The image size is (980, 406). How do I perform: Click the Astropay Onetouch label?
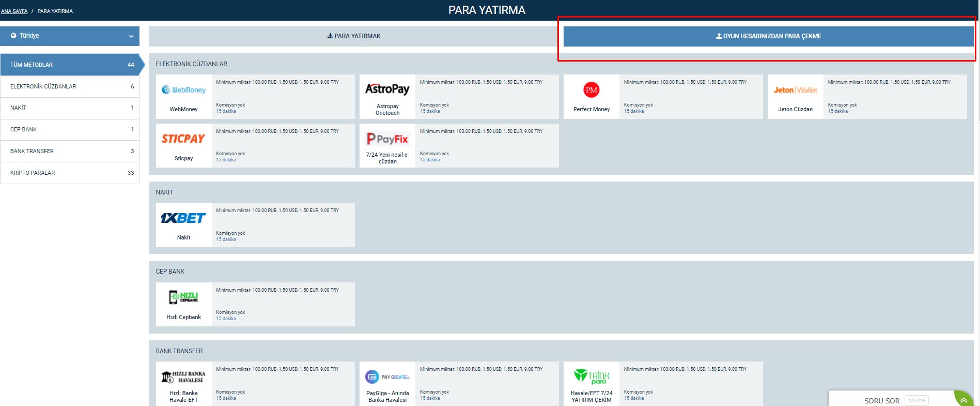387,110
